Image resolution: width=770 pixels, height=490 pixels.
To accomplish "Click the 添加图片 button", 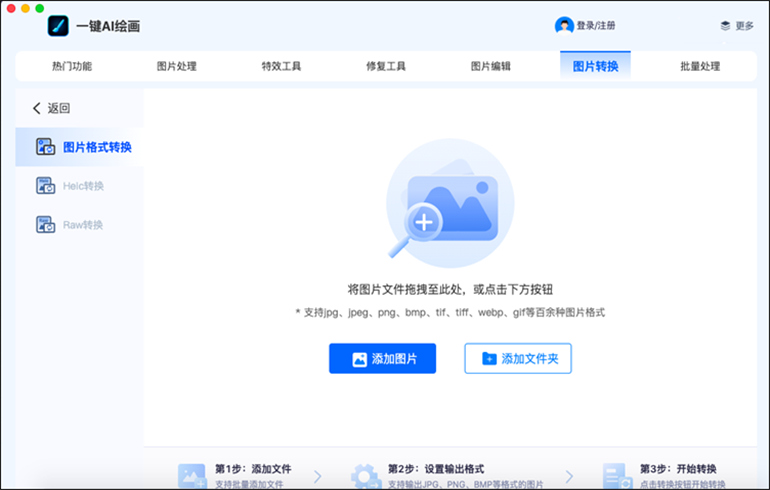I will coord(383,358).
